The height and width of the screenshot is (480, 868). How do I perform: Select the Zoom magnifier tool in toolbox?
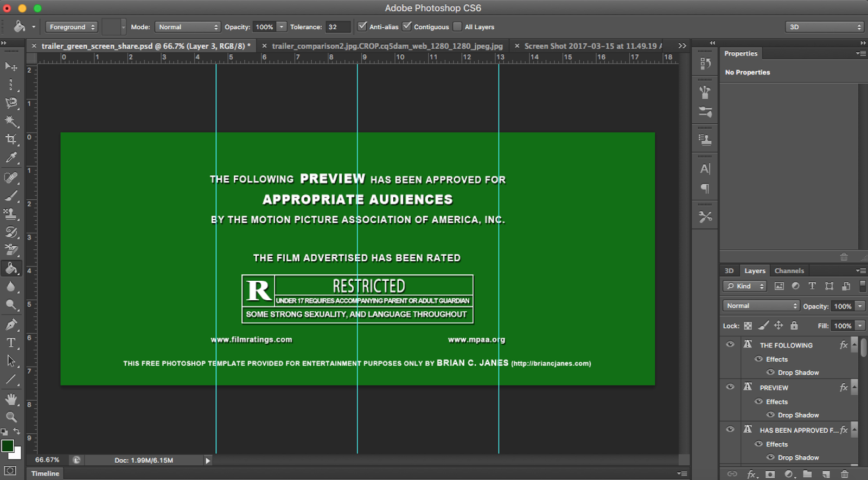11,417
